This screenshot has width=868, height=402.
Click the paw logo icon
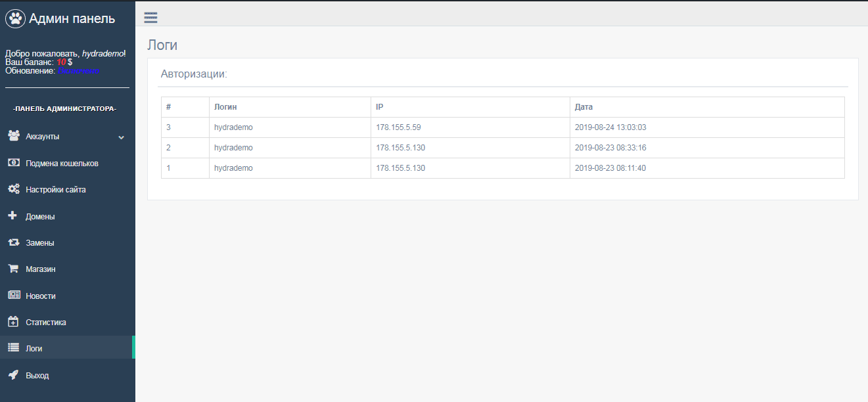[x=15, y=19]
